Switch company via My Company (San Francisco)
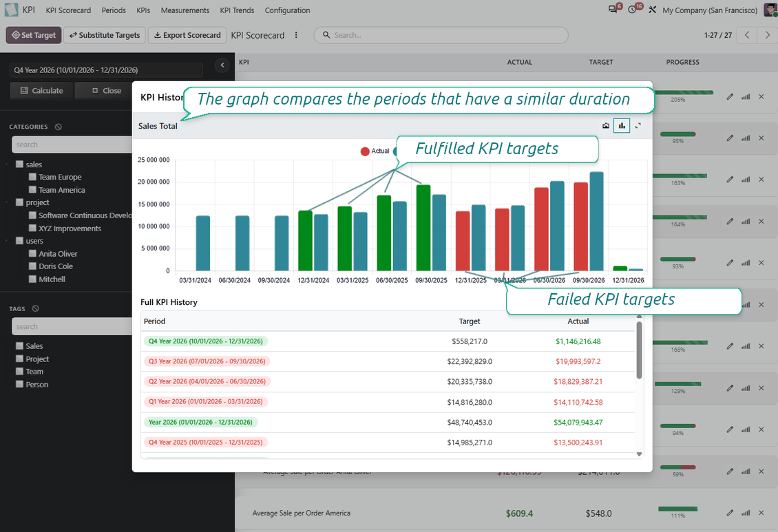The image size is (778, 532). pos(710,10)
